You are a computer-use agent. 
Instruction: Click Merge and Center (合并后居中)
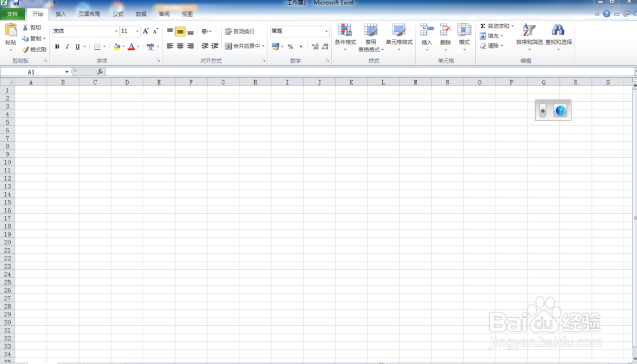point(243,46)
